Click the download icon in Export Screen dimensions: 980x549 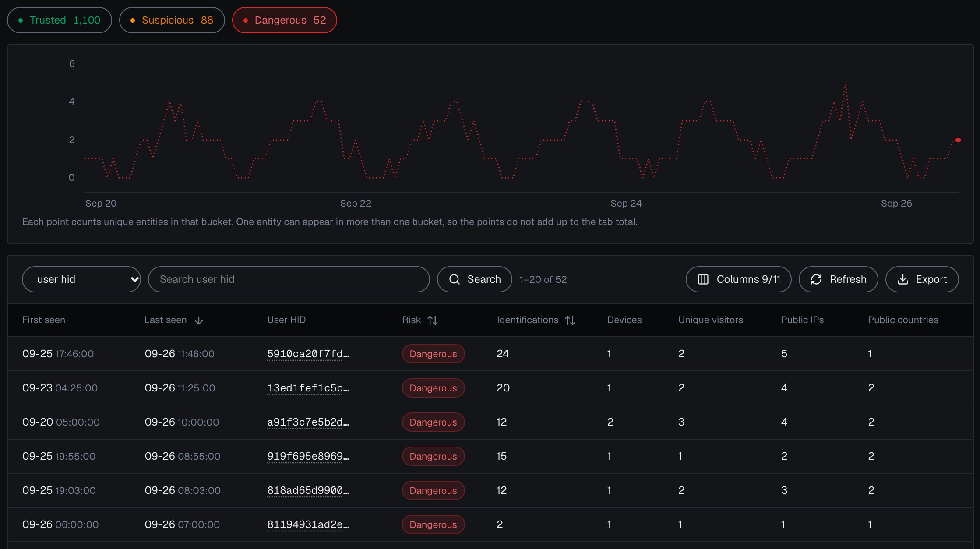pyautogui.click(x=903, y=279)
